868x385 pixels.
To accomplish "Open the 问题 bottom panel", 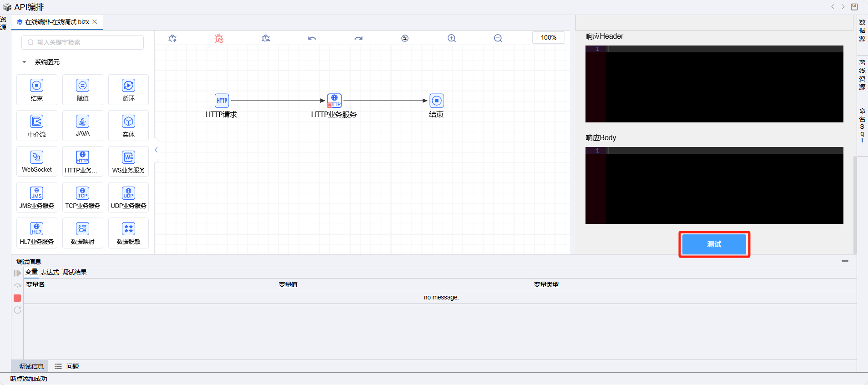I will coord(72,366).
